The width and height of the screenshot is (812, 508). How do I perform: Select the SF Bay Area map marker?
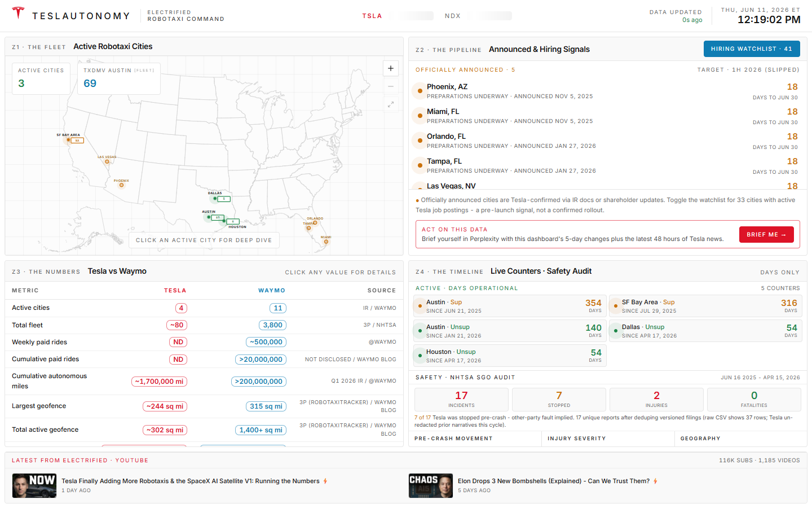[x=68, y=140]
